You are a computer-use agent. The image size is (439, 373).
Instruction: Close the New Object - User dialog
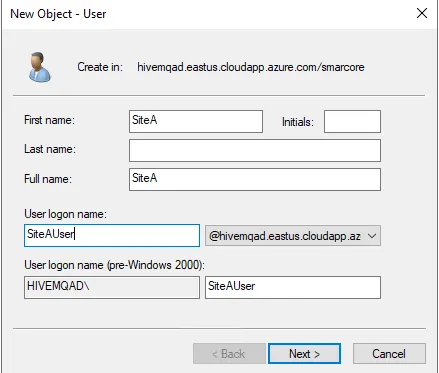tap(422, 13)
